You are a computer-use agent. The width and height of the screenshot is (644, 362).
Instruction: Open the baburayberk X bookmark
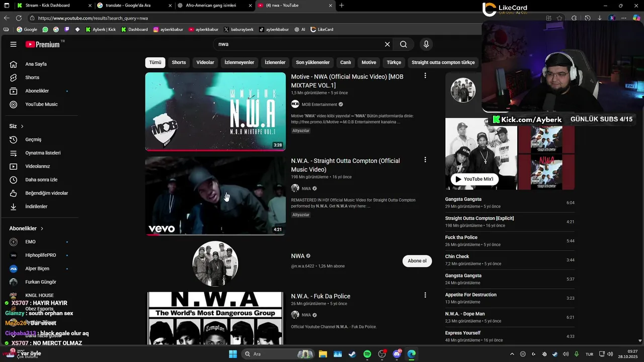(238, 30)
